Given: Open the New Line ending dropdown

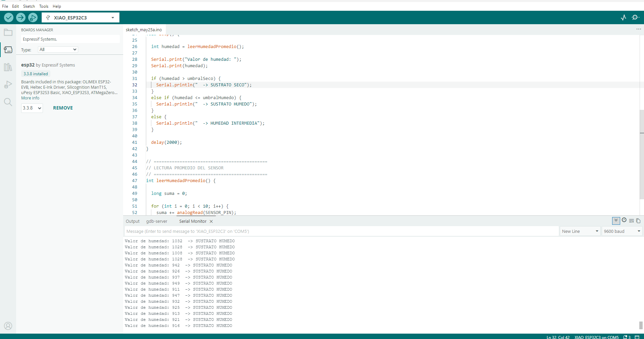Looking at the screenshot, I should pos(580,231).
